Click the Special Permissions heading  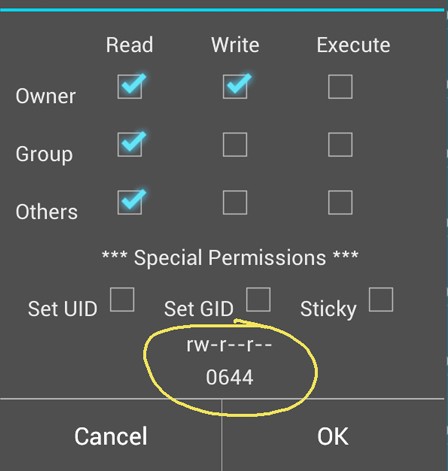(x=230, y=258)
